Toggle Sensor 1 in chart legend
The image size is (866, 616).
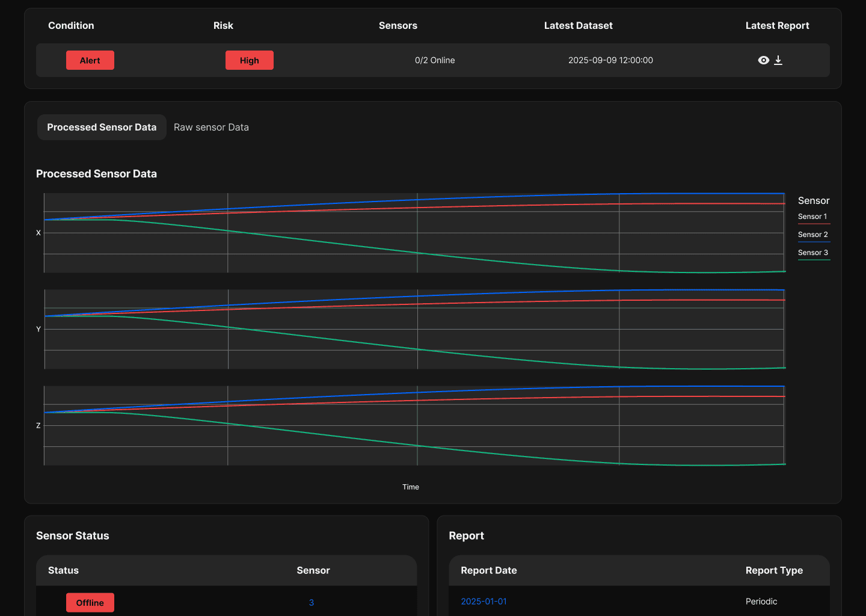pos(813,217)
